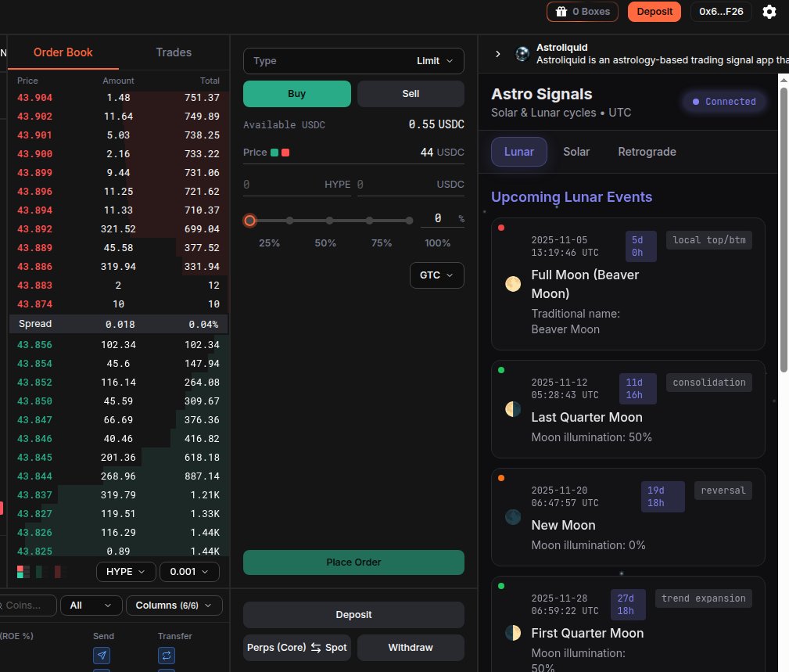Select the Solar tab
Image resolution: width=789 pixels, height=672 pixels.
tap(576, 152)
